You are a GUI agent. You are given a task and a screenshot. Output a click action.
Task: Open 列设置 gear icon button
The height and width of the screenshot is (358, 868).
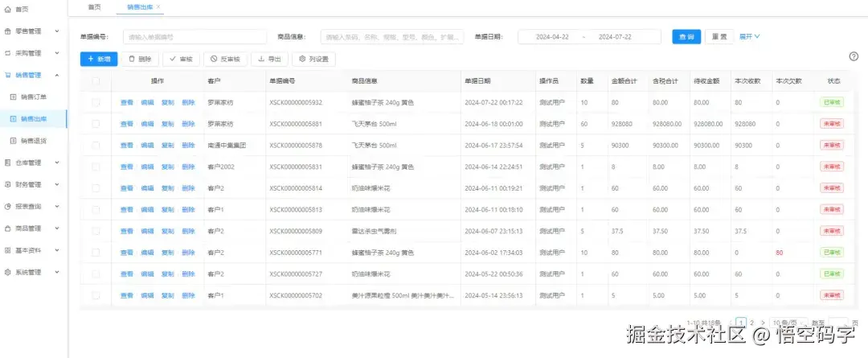(314, 59)
